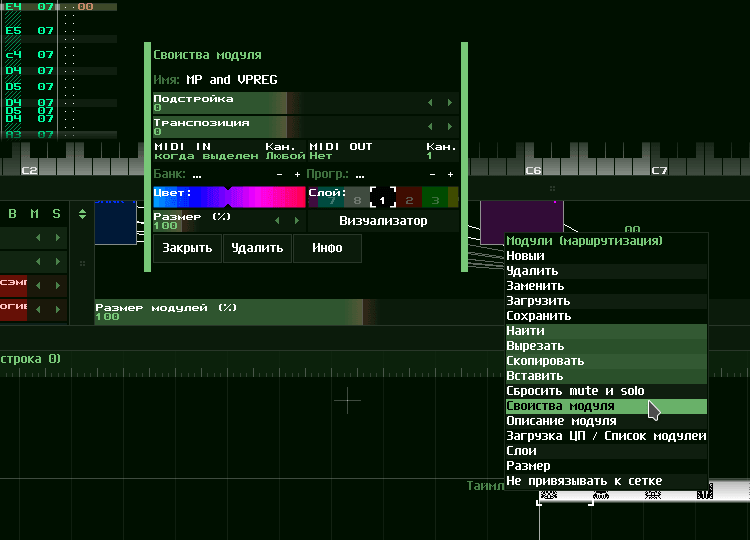
Task: Choose Загрузить in the context menu
Action: 607,301
